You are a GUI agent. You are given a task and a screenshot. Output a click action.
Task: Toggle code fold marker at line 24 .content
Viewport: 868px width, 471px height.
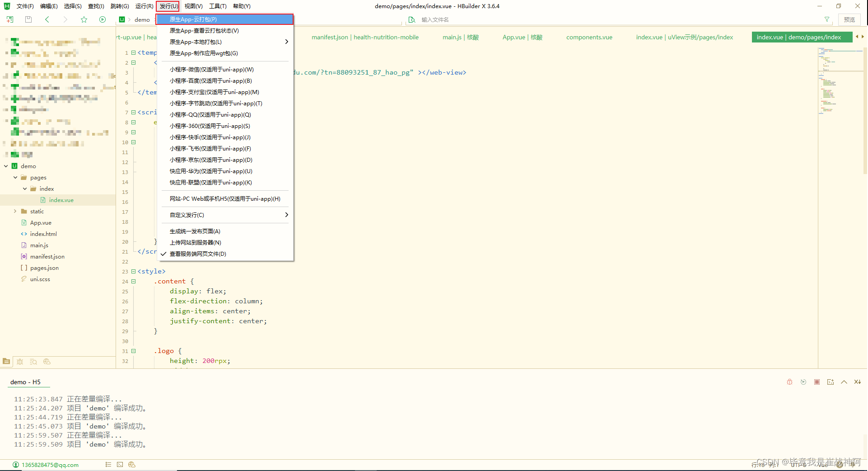tap(133, 282)
